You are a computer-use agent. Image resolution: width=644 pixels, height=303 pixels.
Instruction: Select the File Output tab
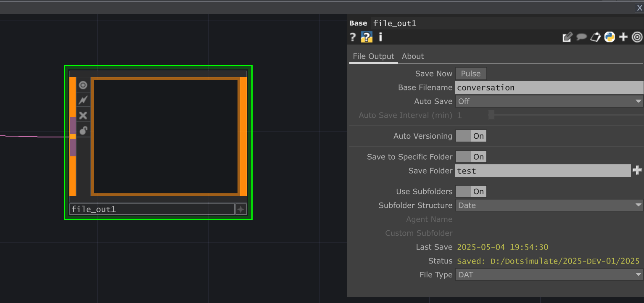(373, 56)
